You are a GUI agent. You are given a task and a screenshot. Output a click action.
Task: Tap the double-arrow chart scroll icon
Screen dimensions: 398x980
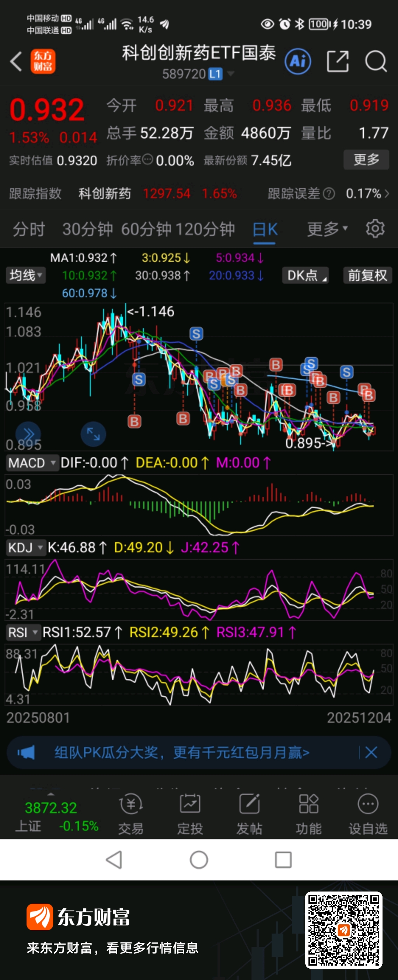(28, 434)
